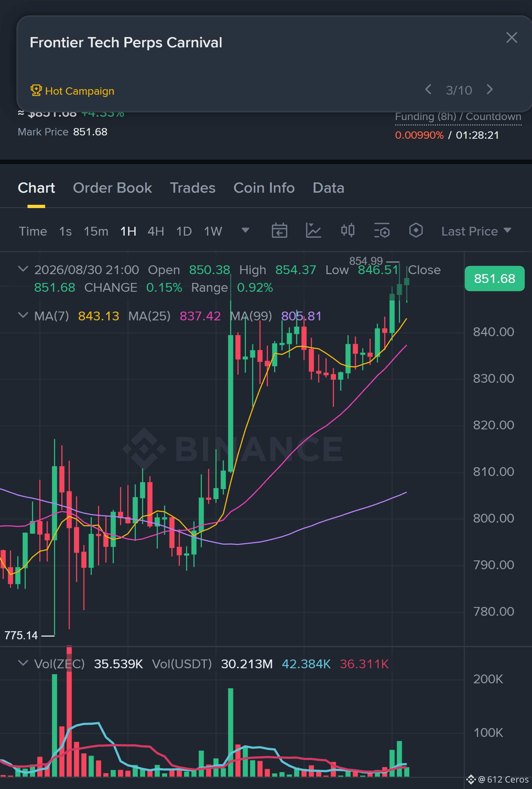Click the MA(99) value 805.81
The image size is (532, 789).
(301, 316)
